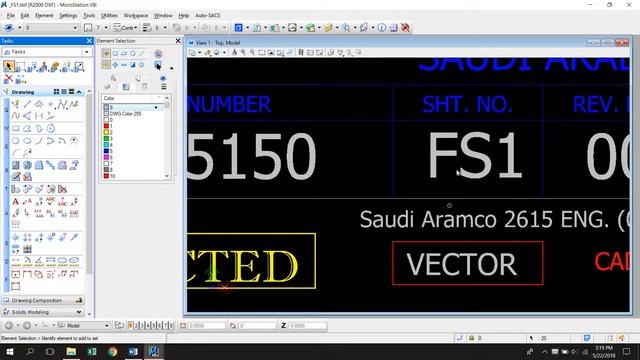Choose the Subtract selection mode minus icon
The width and height of the screenshot is (640, 360).
[124, 65]
